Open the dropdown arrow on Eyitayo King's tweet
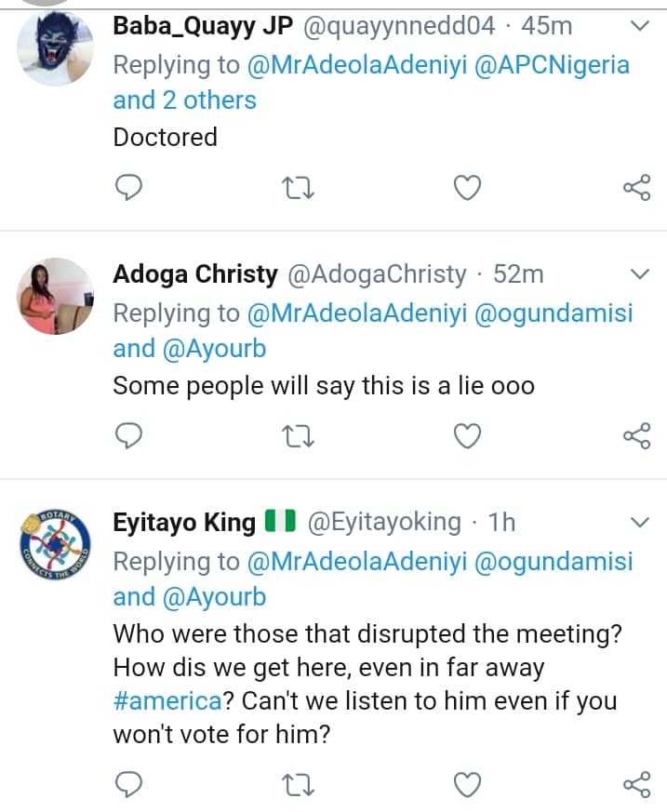The width and height of the screenshot is (667, 812). pos(640,523)
